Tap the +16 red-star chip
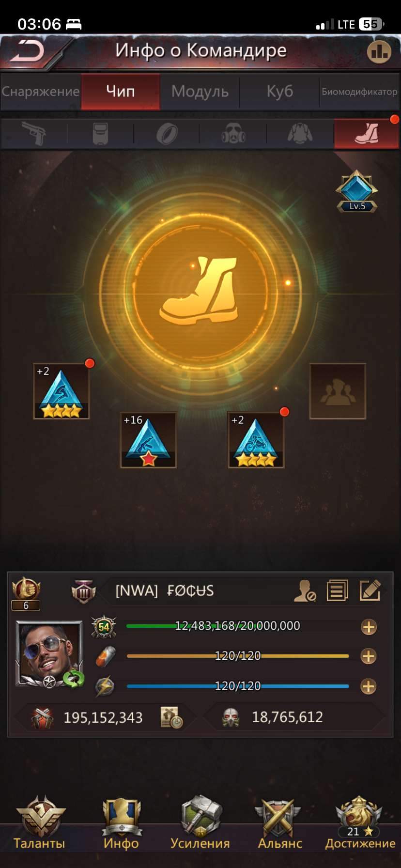 coord(148,440)
